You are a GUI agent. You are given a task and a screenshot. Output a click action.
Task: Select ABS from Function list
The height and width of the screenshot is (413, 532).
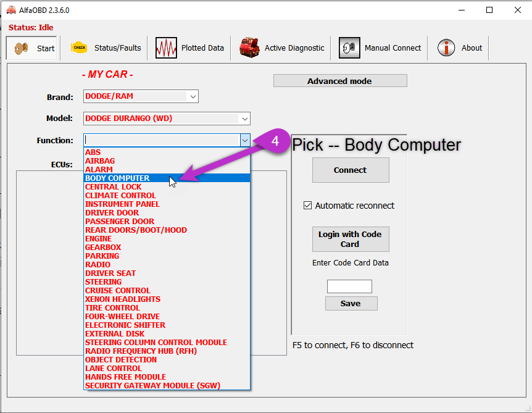167,152
